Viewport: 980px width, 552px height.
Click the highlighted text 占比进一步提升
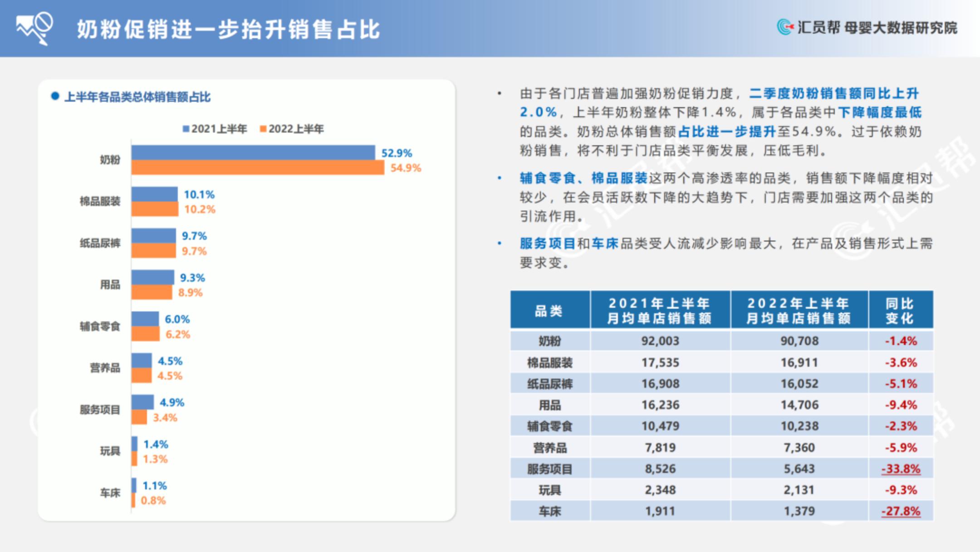[727, 132]
